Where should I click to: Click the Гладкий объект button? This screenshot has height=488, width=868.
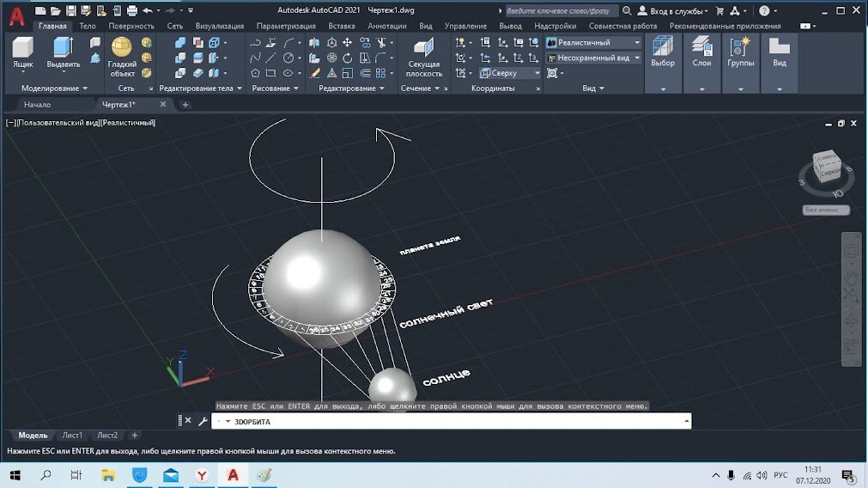tap(122, 58)
